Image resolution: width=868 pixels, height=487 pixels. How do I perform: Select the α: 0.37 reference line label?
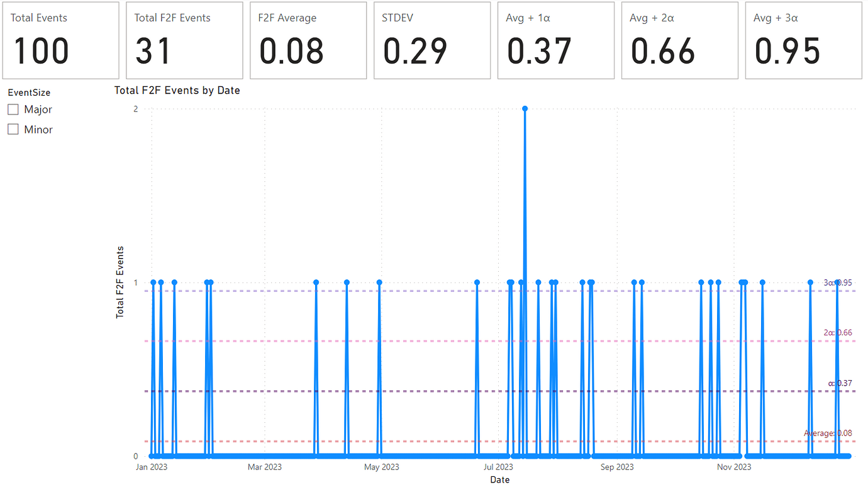click(840, 383)
